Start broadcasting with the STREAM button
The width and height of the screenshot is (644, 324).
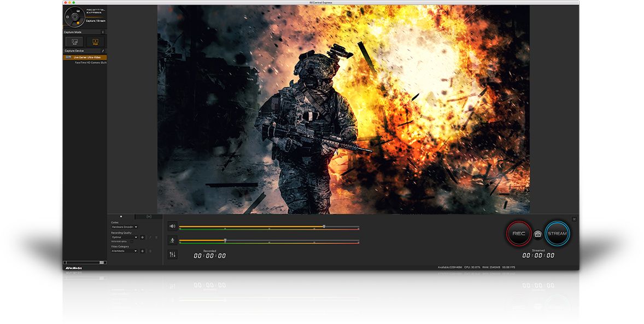coord(557,234)
